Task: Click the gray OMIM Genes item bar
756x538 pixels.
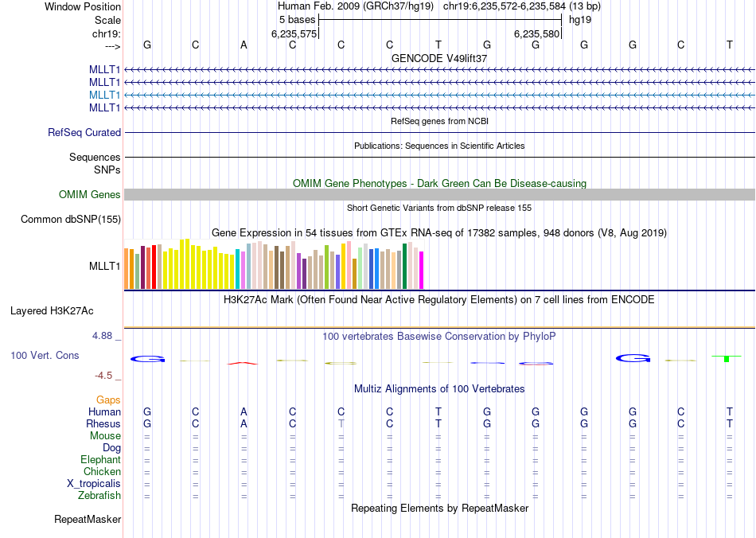Action: pyautogui.click(x=440, y=194)
